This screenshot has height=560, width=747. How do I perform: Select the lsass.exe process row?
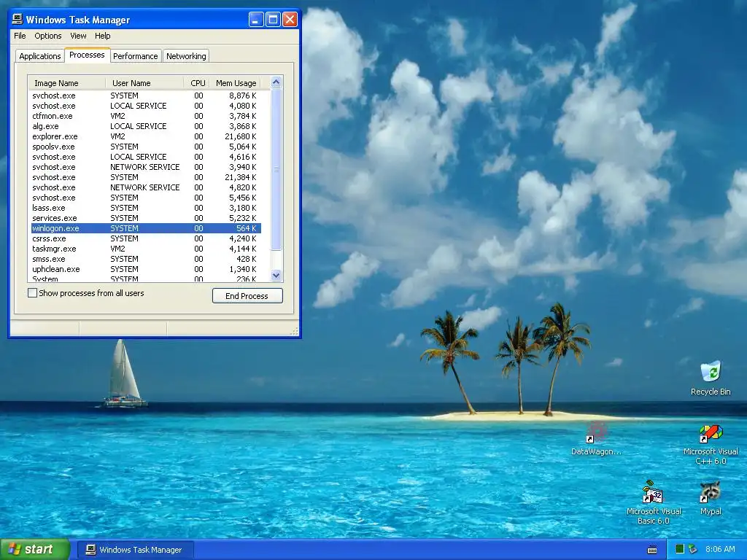(x=146, y=208)
